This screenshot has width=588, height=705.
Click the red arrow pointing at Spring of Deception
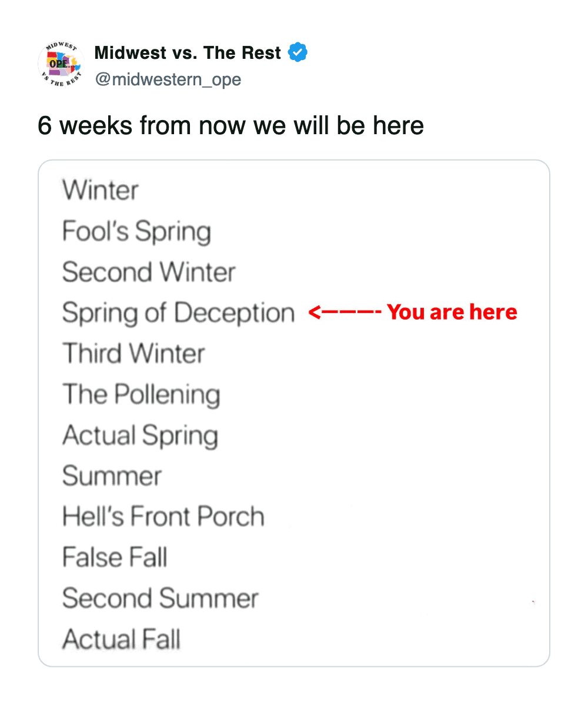coord(345,312)
